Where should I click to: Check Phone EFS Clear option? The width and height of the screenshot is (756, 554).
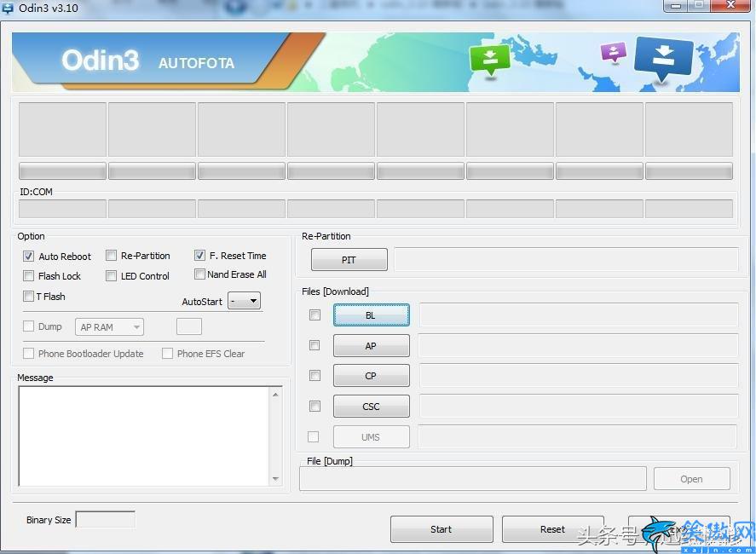click(167, 354)
